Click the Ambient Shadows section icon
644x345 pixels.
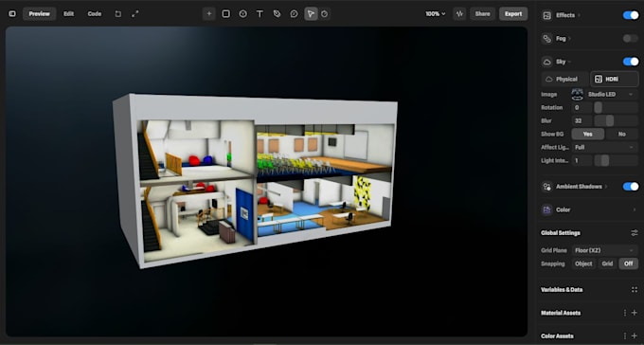tap(547, 187)
